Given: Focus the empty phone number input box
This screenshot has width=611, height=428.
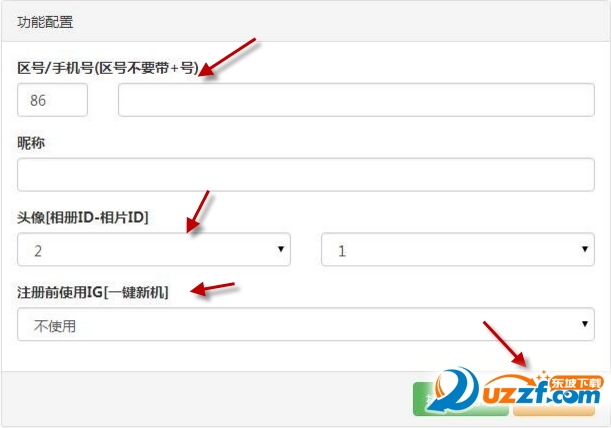Looking at the screenshot, I should click(356, 100).
